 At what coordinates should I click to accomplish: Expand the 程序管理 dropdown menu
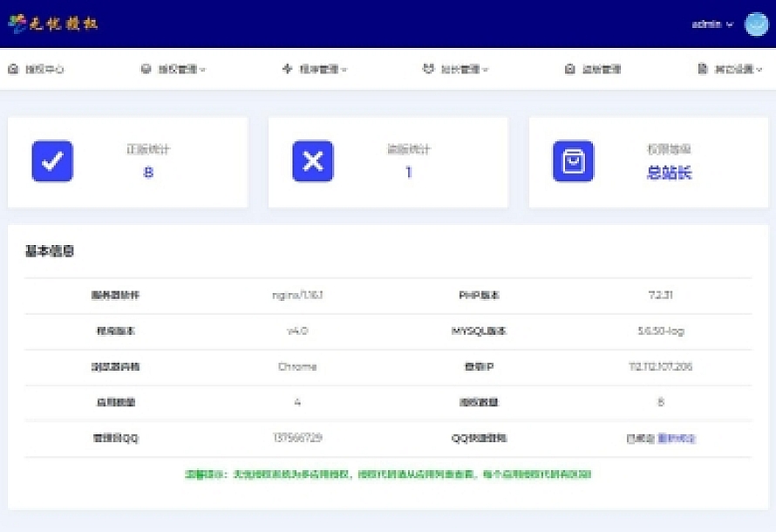(x=323, y=69)
